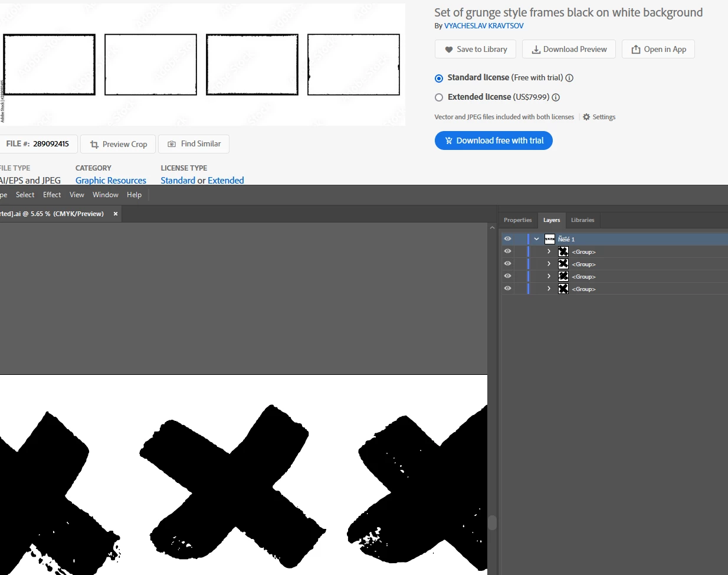Viewport: 728px width, 575px height.
Task: Expand the second <Group> sublayer
Action: [549, 264]
